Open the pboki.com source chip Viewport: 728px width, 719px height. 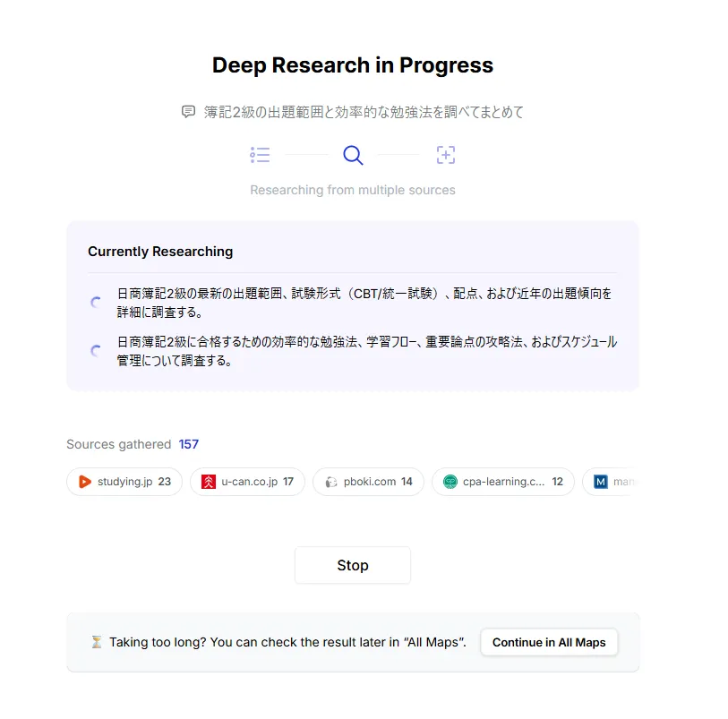click(368, 482)
